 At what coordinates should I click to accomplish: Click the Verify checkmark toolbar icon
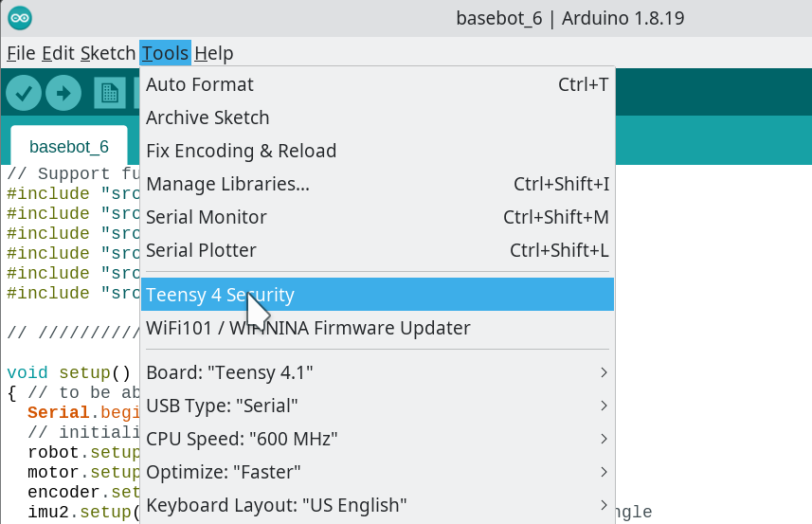pos(23,93)
